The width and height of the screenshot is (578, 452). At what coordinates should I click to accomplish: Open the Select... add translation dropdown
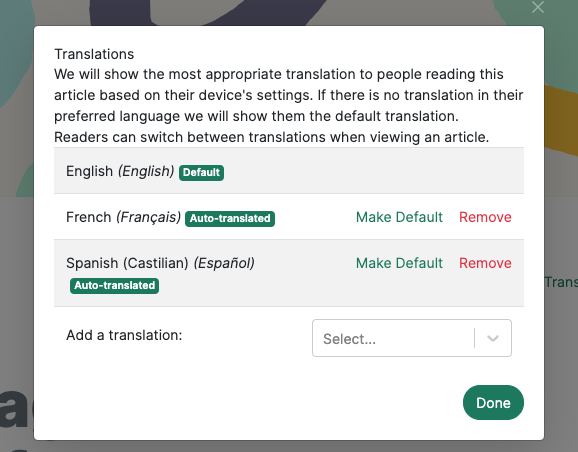412,338
